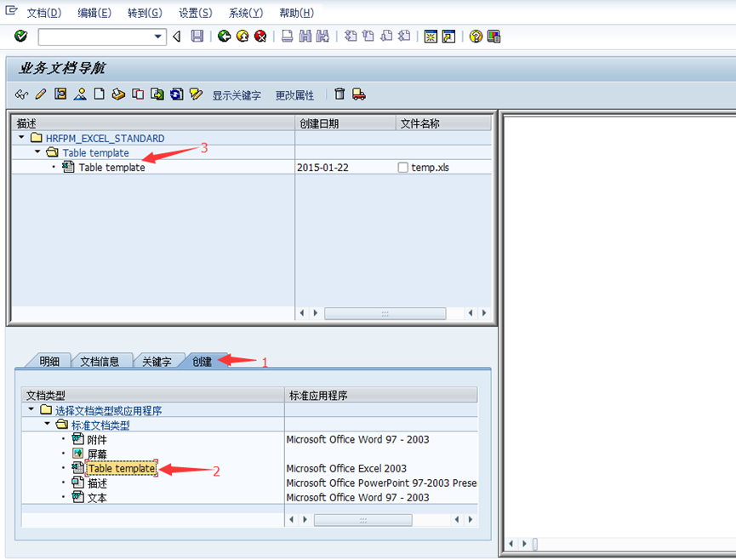Click the Create Shortcut icon
This screenshot has width=736, height=560.
coord(448,36)
